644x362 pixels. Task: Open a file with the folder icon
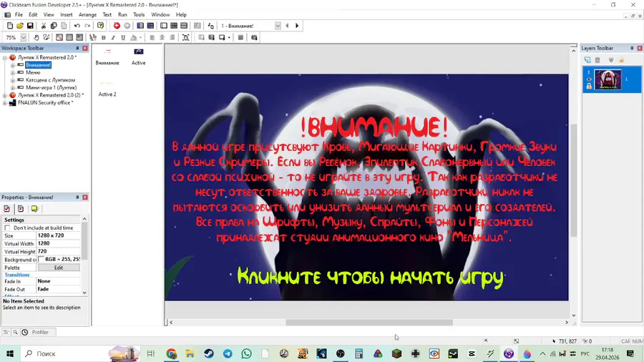click(x=20, y=26)
